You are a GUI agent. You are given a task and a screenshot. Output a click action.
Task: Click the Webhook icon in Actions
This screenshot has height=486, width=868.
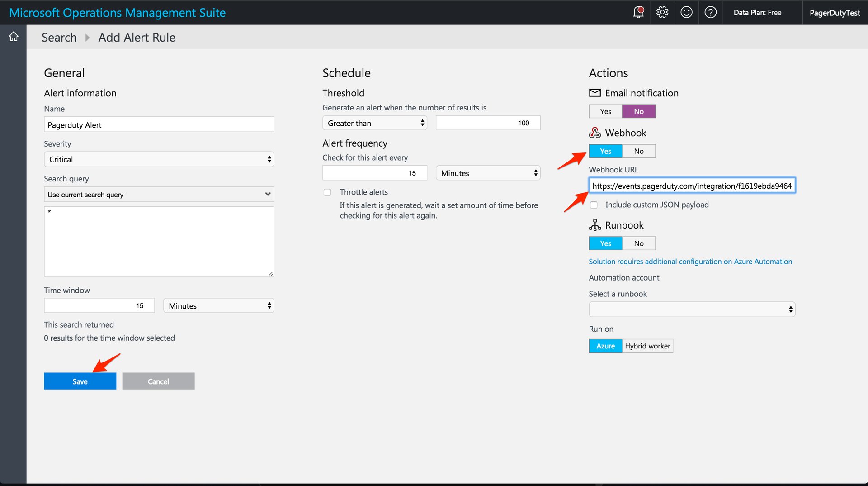tap(594, 132)
